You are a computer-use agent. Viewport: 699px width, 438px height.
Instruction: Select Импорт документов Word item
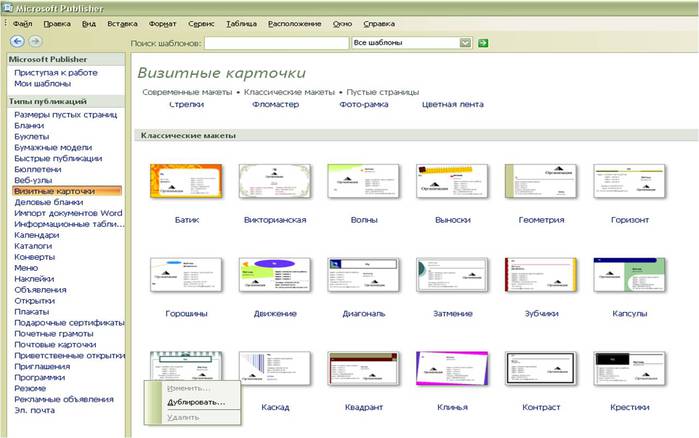pyautogui.click(x=68, y=213)
